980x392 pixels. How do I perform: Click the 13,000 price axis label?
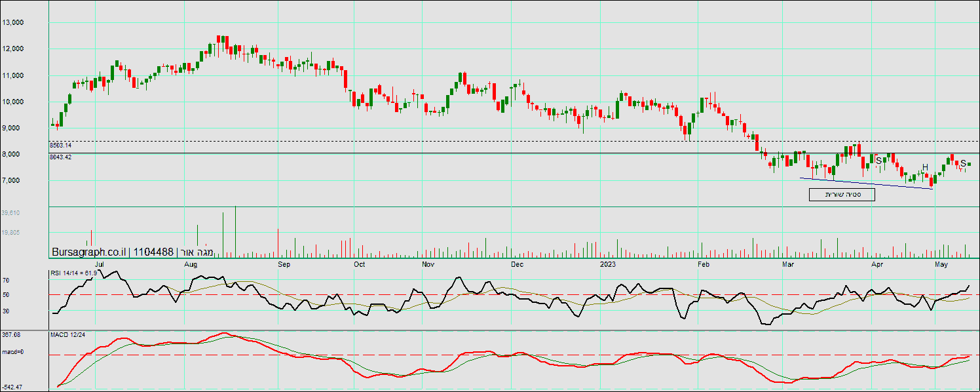[13, 22]
